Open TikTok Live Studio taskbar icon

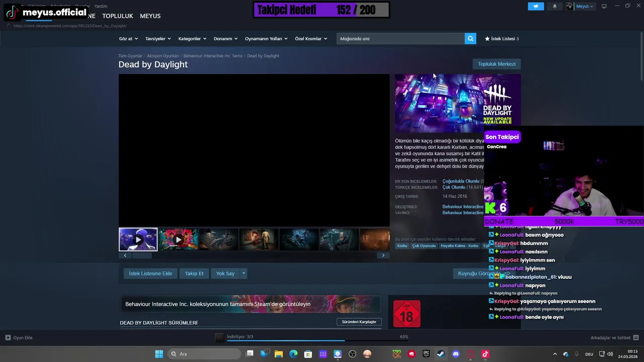click(485, 354)
